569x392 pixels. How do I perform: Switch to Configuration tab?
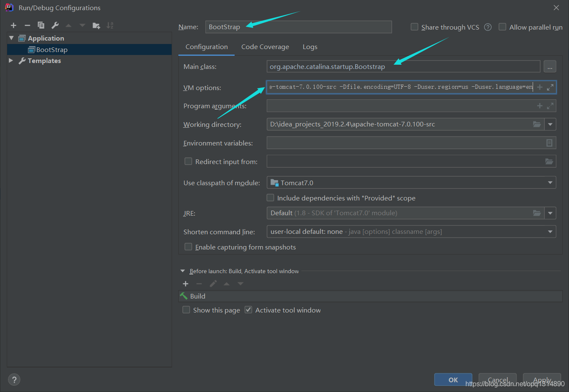coord(207,47)
